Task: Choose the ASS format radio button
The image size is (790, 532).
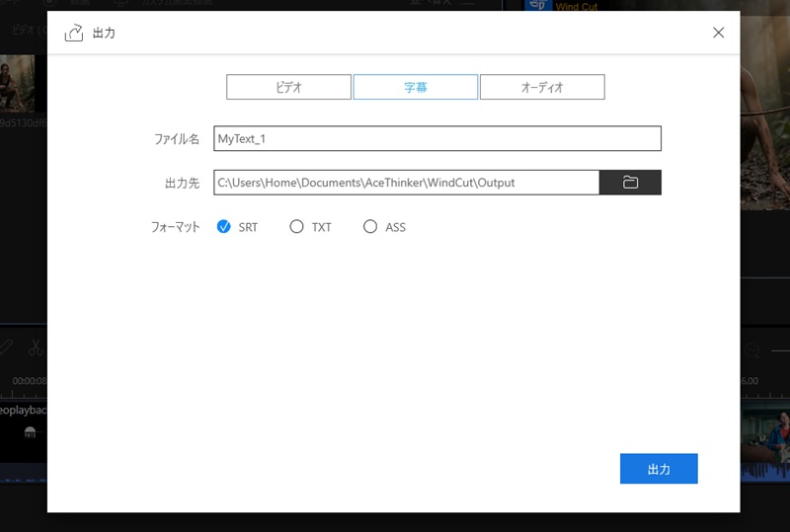Action: [370, 227]
